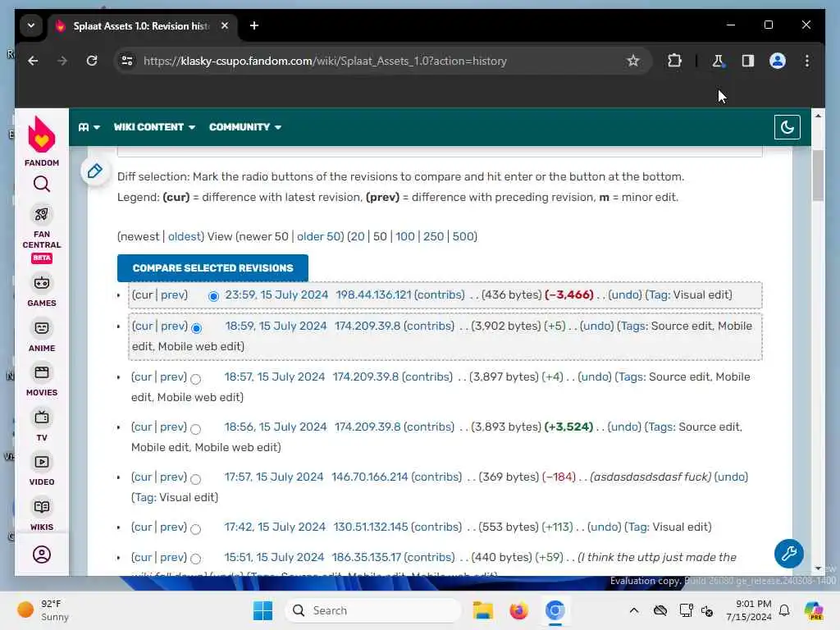Open the wrench admin tools button
This screenshot has width=840, height=630.
pyautogui.click(x=788, y=554)
